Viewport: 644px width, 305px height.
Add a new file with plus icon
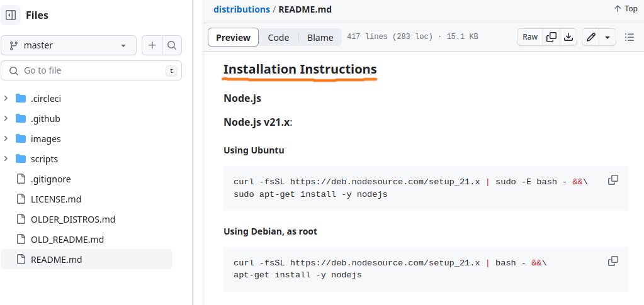point(152,45)
